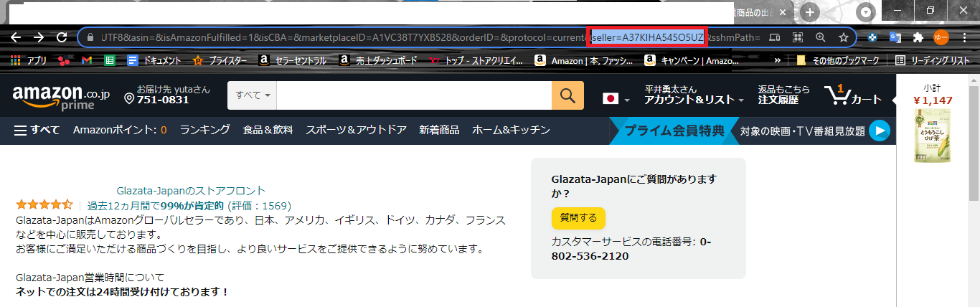Open the すべて search category dropdown
980x307 pixels.
coord(252,95)
